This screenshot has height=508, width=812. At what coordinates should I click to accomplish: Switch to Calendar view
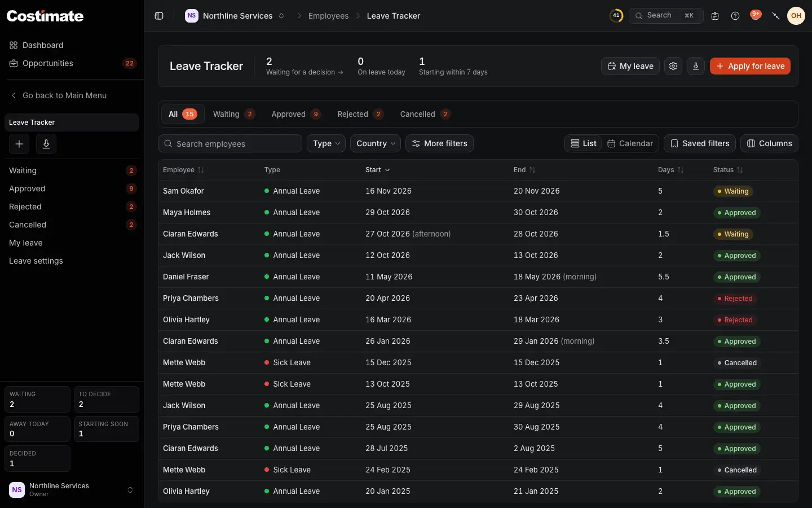point(630,143)
